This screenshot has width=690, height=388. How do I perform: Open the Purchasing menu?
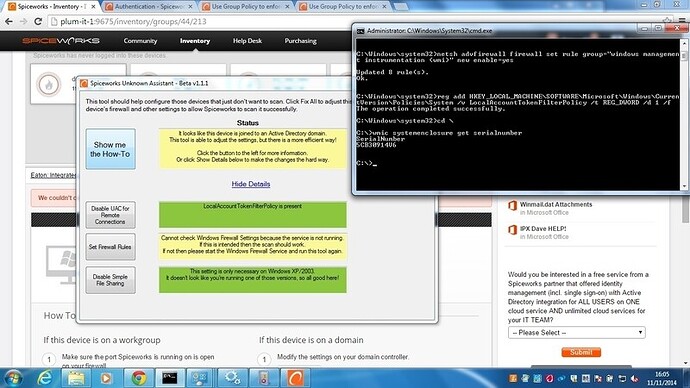[300, 40]
